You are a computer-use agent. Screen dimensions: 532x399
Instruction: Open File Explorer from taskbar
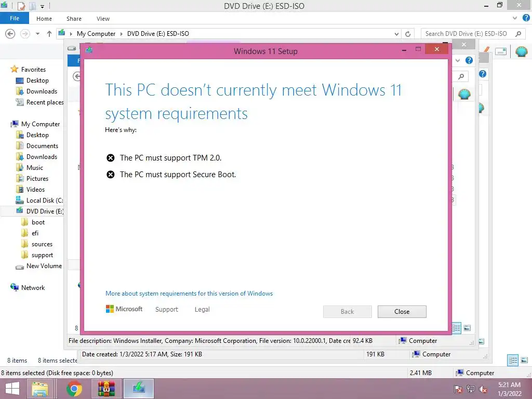coord(40,389)
